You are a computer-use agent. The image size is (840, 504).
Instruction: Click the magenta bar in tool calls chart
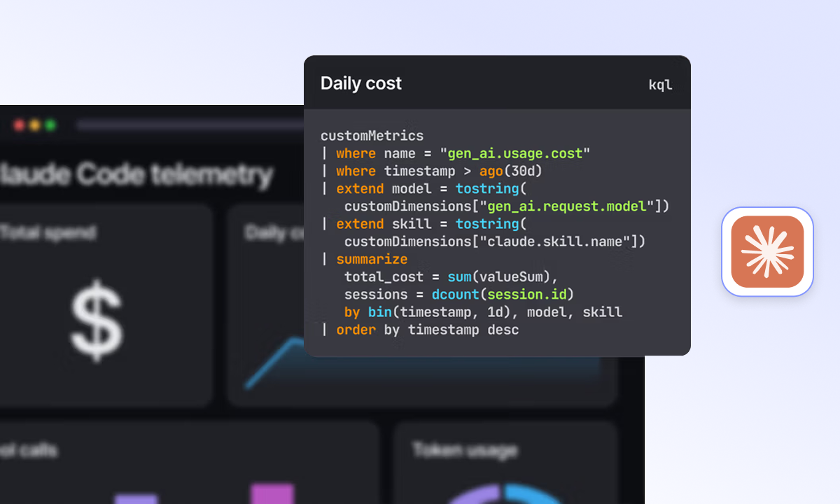(x=272, y=493)
